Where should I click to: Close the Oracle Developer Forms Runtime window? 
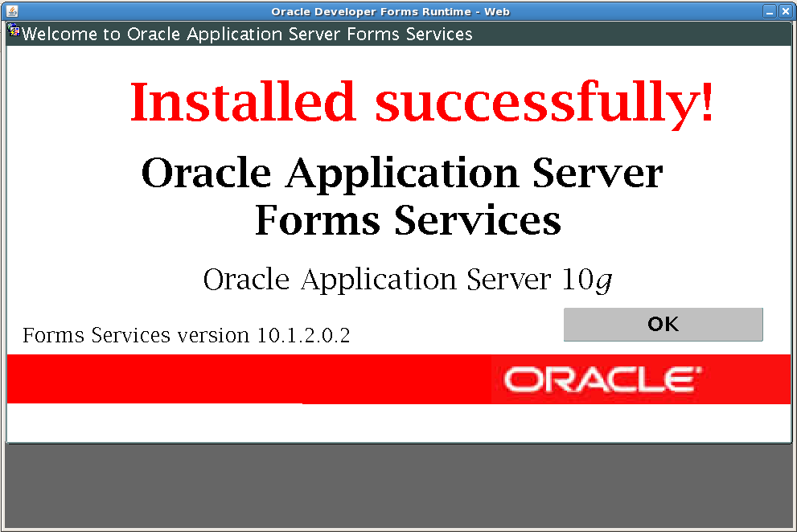point(785,11)
